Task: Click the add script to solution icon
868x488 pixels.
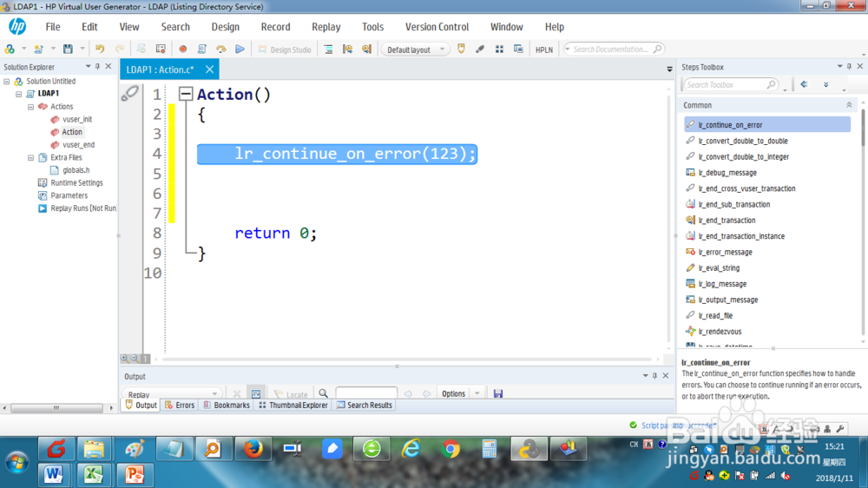Action: click(x=10, y=49)
